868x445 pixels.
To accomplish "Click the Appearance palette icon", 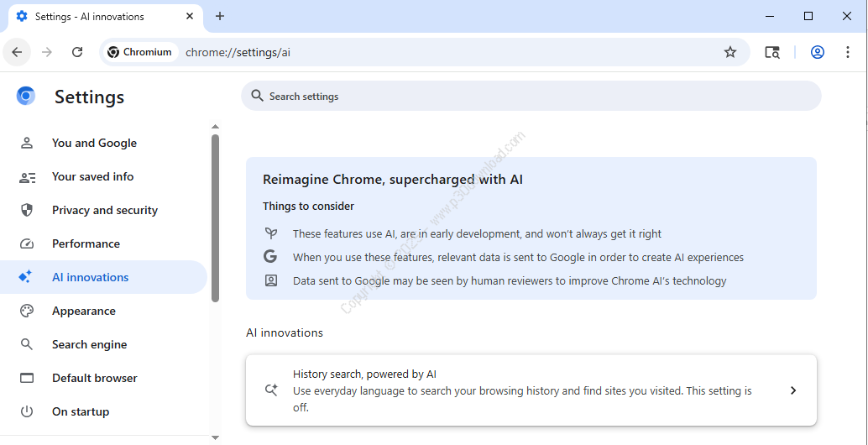I will point(27,311).
